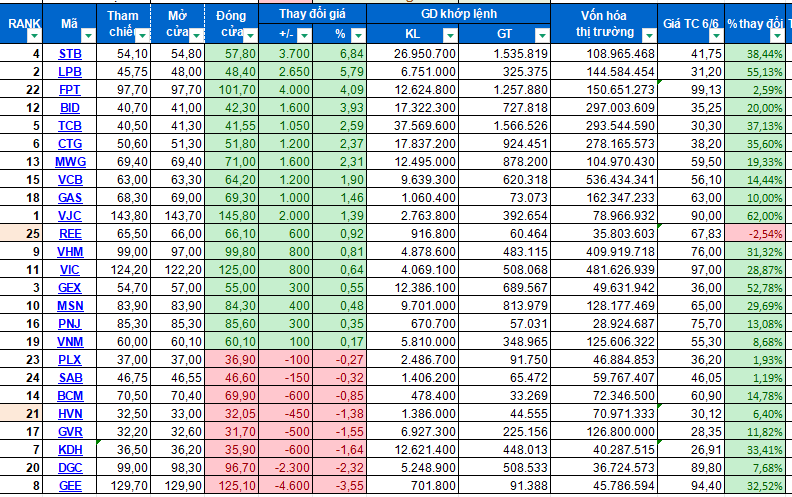Select GEX Giá TC value 36,00
Screen dimensions: 792x497
(691, 288)
